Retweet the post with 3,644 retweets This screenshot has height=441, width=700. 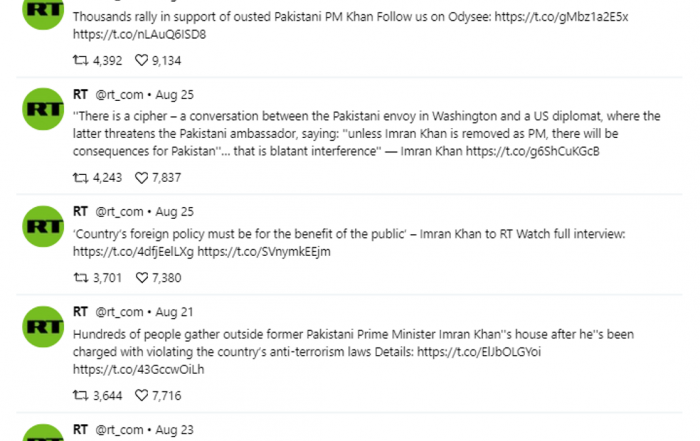click(80, 395)
